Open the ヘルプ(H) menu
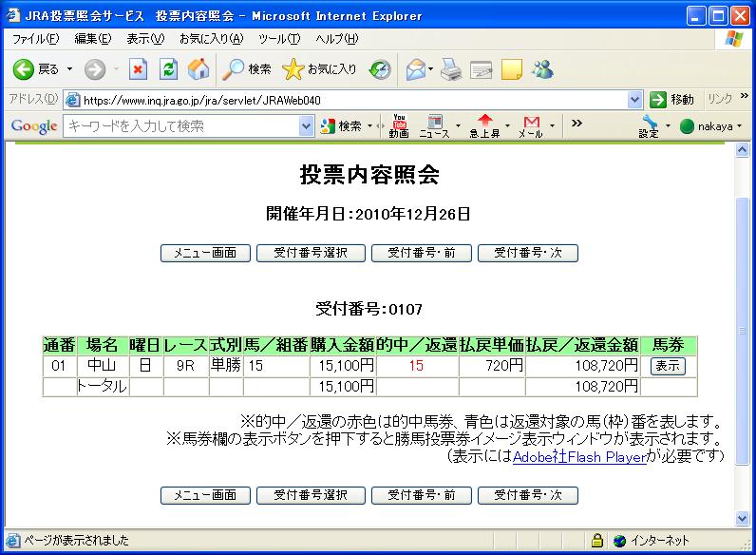Image resolution: width=756 pixels, height=555 pixels. [x=336, y=39]
